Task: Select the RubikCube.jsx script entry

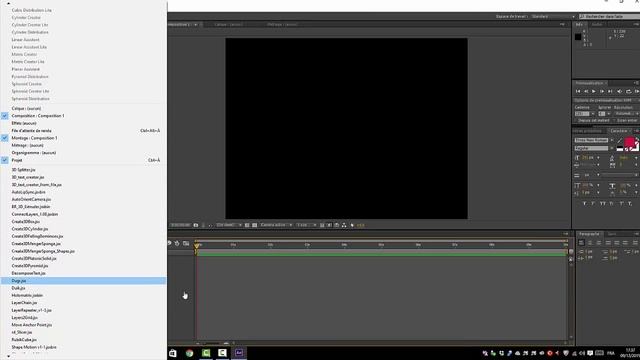Action: [x=83, y=340]
